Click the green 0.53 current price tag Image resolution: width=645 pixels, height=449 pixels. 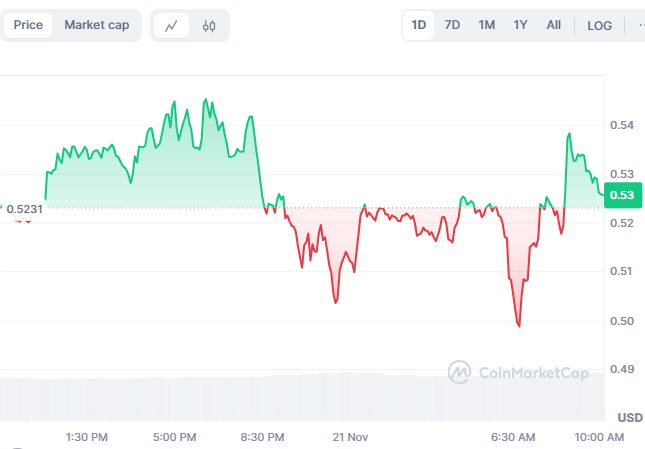point(621,195)
